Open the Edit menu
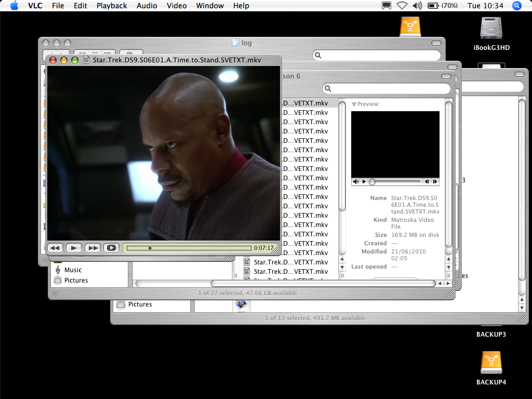 tap(81, 6)
